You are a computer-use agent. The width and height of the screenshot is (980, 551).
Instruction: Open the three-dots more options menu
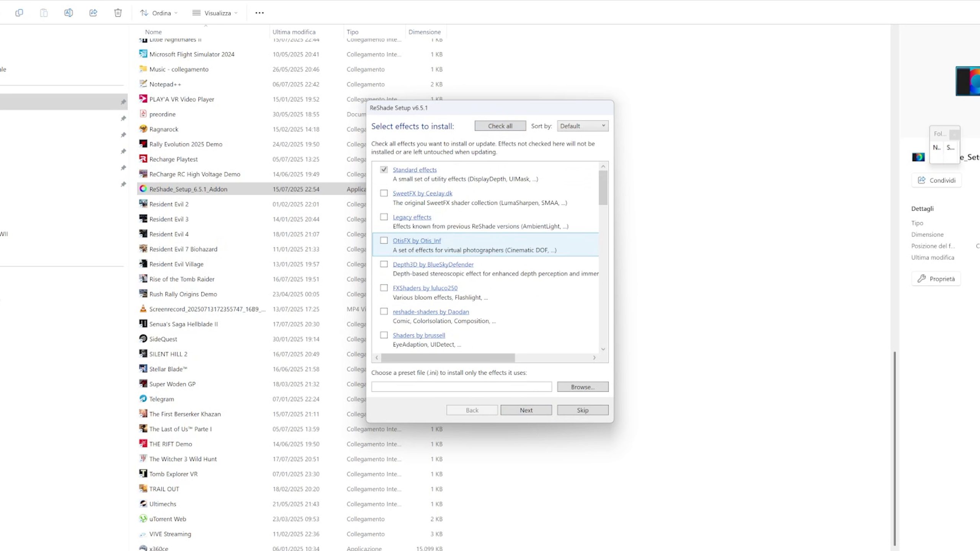click(x=259, y=13)
